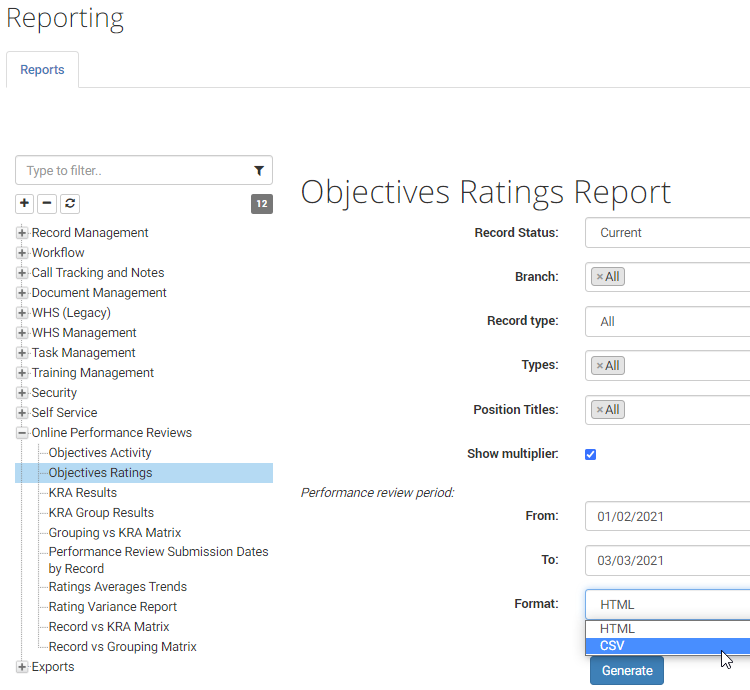
Task: Toggle the Show multiplier checkbox
Action: tap(590, 454)
